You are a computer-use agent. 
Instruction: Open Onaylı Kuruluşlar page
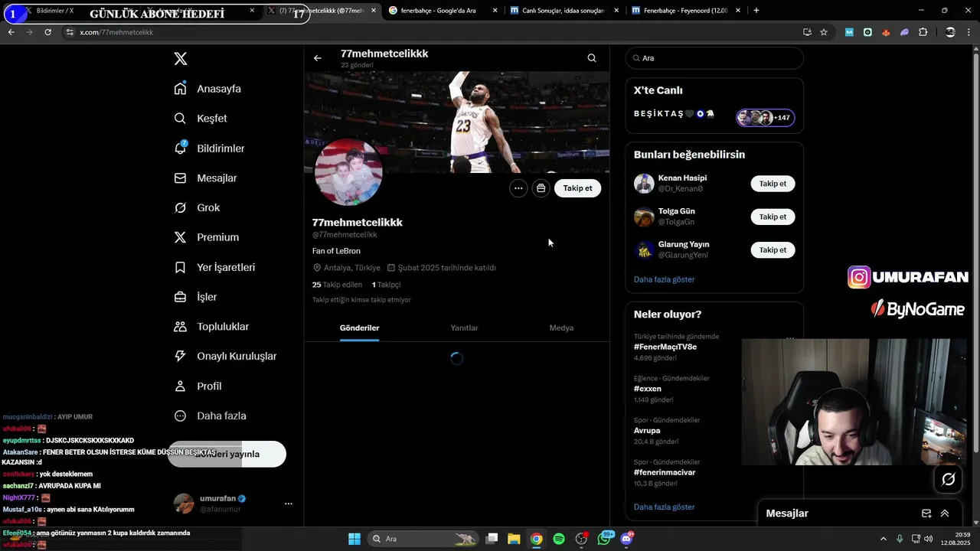click(x=225, y=356)
